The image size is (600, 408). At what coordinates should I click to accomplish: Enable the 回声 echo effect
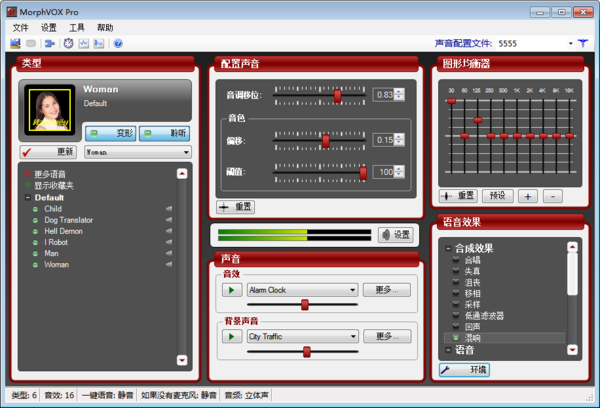[x=456, y=326]
